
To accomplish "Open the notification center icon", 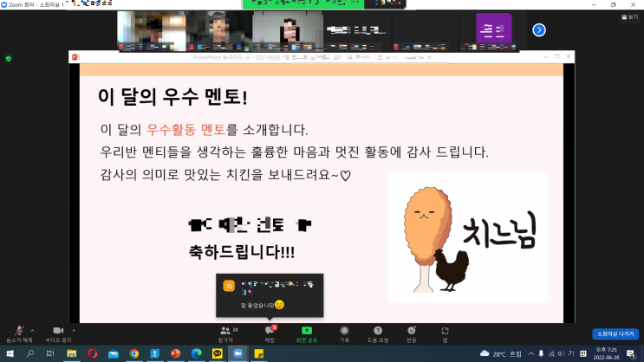I will tap(631, 354).
